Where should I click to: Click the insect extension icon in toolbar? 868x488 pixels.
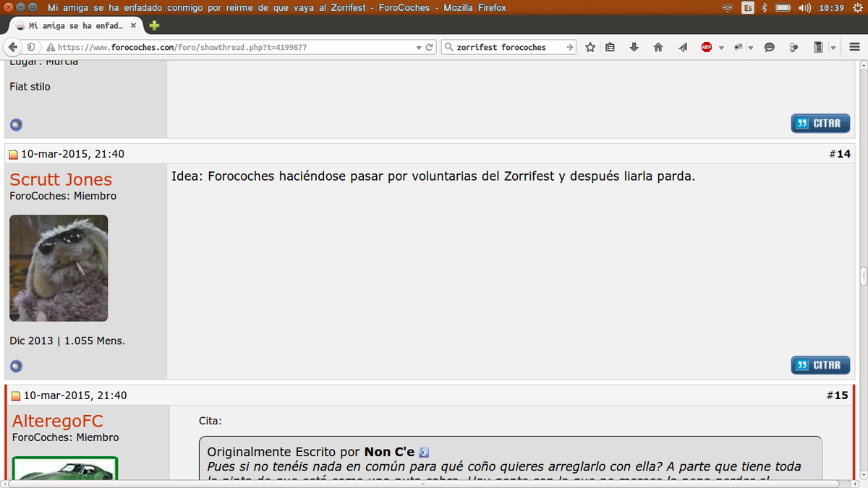tap(739, 47)
